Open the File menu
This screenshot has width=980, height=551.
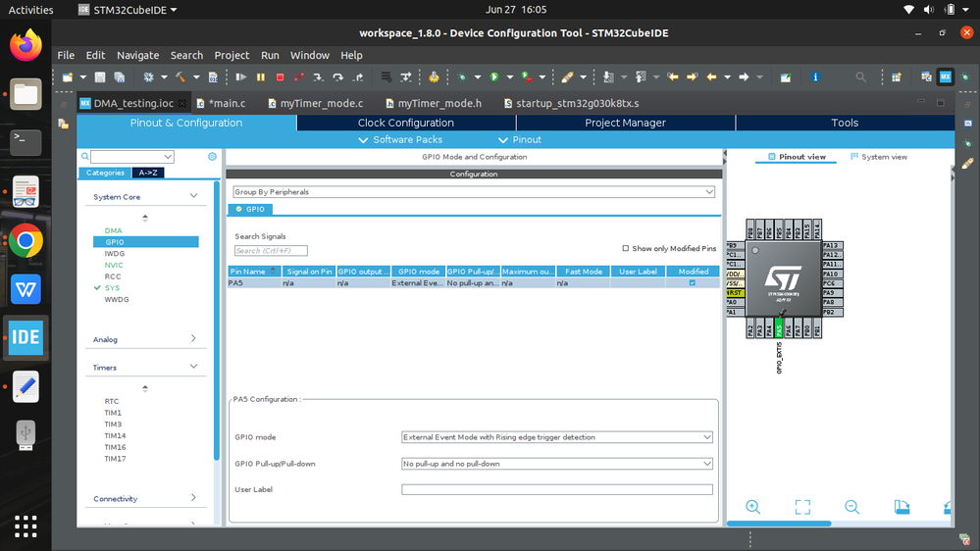click(66, 55)
